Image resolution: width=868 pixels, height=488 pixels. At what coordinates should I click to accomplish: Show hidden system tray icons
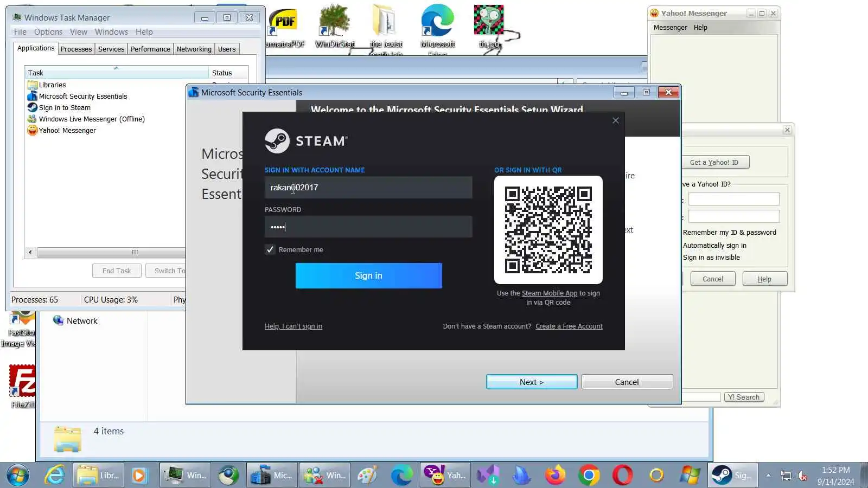pyautogui.click(x=768, y=476)
